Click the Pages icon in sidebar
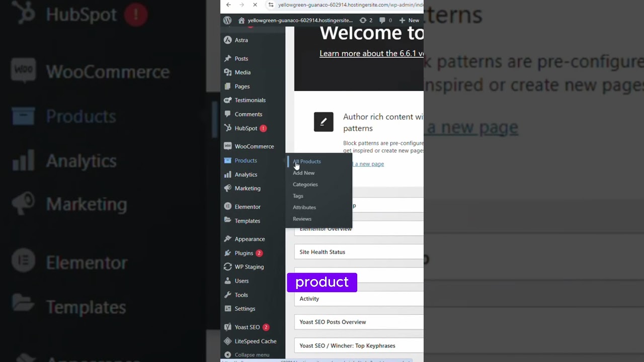644x362 pixels. (228, 86)
